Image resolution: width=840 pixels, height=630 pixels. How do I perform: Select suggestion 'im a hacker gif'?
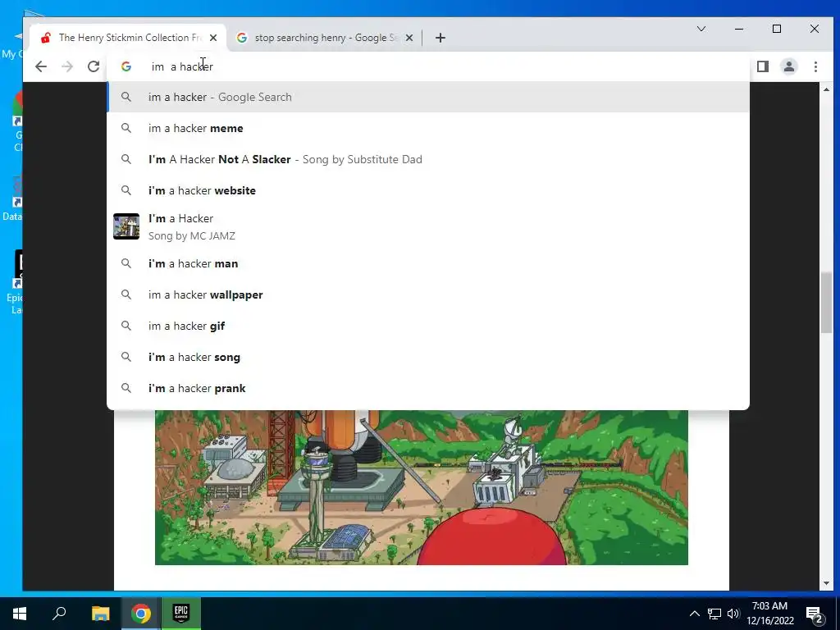[x=428, y=326]
